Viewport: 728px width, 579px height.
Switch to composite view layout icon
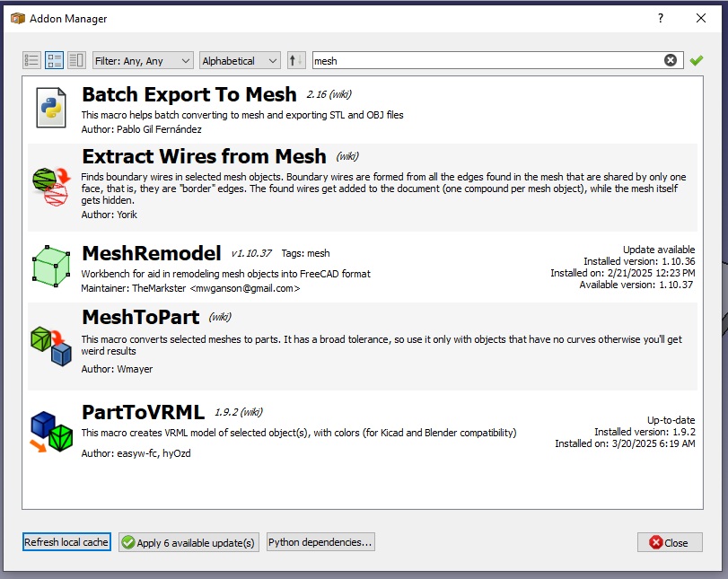tap(76, 60)
